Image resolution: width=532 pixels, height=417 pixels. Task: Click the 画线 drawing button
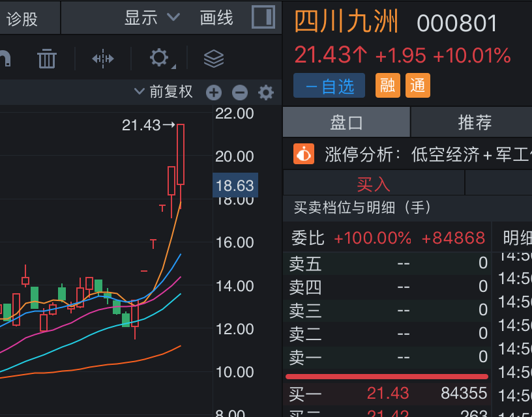tap(216, 18)
